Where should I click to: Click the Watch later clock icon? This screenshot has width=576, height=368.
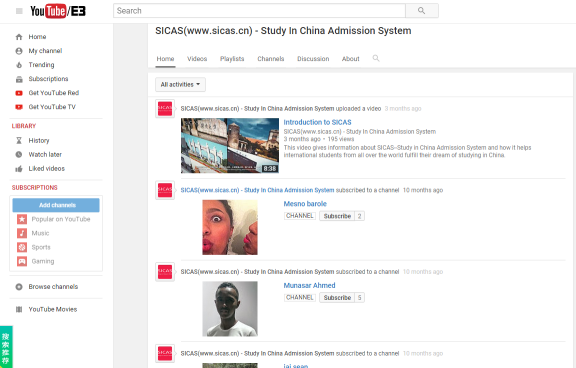click(x=19, y=155)
